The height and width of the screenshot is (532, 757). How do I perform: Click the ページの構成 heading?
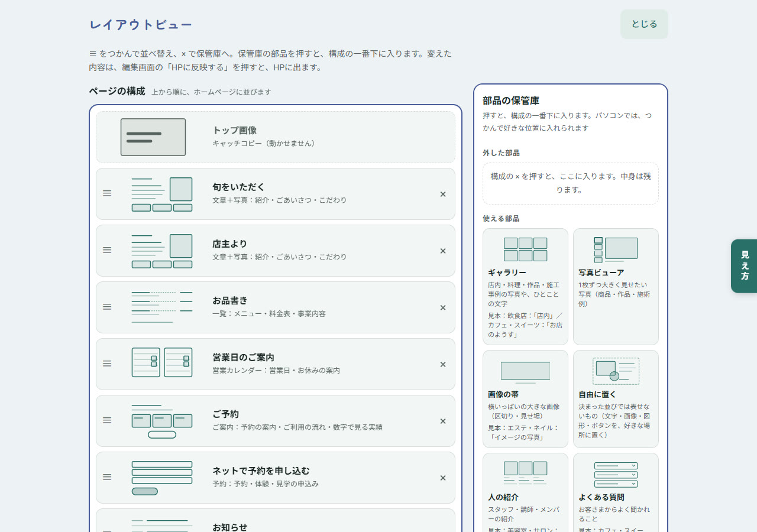pyautogui.click(x=117, y=91)
